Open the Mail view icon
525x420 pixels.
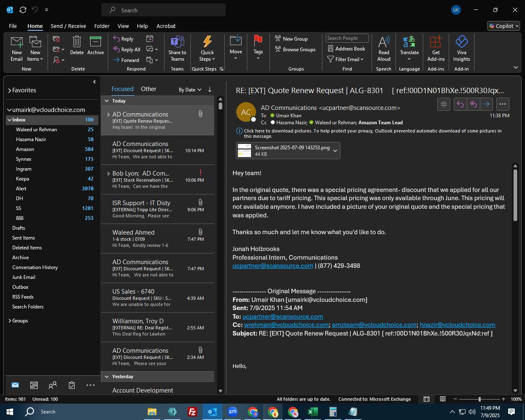(15, 385)
